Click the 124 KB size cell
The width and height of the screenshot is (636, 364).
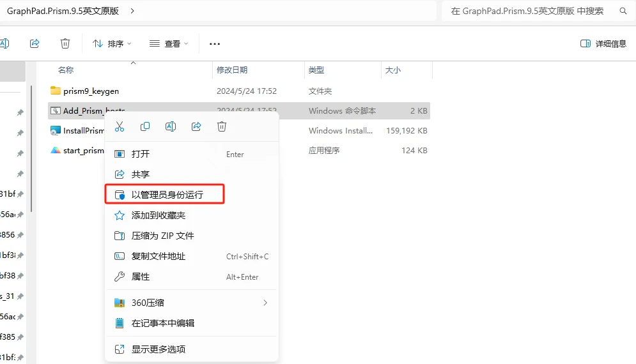414,150
